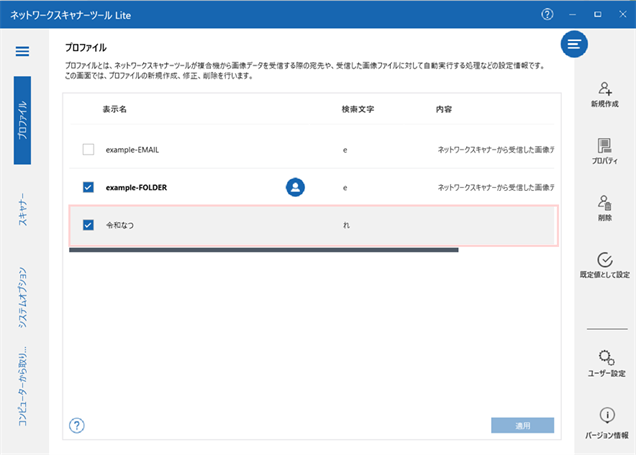
Task: Open プロパティ (properties) icon
Action: [x=604, y=146]
